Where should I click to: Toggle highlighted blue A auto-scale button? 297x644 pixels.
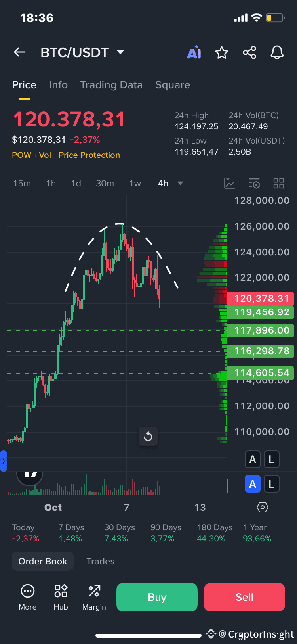pyautogui.click(x=253, y=484)
